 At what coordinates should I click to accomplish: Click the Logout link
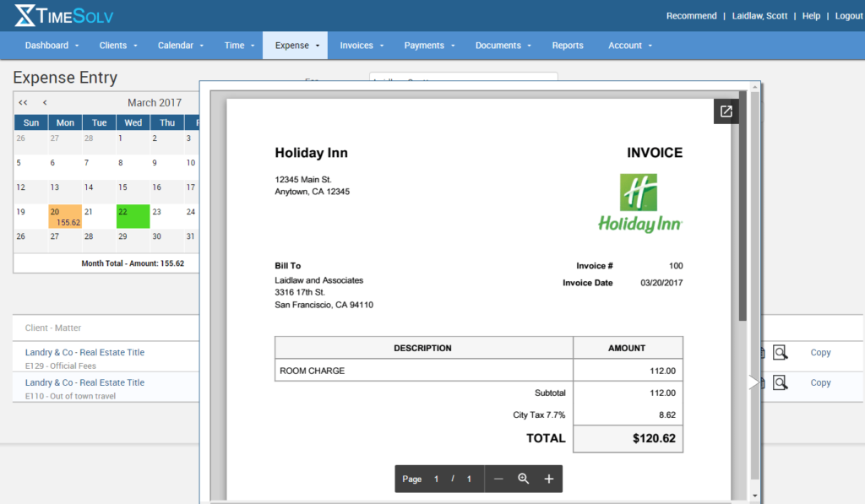[x=848, y=15]
